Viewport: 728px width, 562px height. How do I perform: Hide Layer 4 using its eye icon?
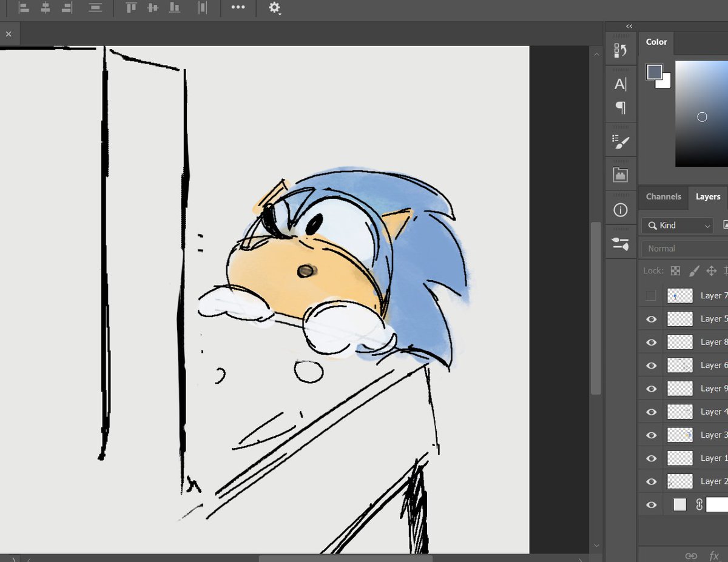[x=651, y=412]
